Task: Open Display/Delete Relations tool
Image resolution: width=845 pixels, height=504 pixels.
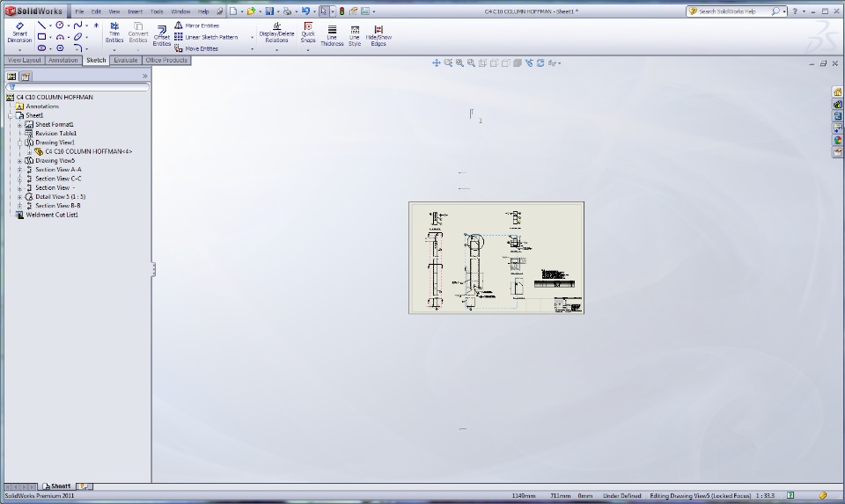Action: 276,33
